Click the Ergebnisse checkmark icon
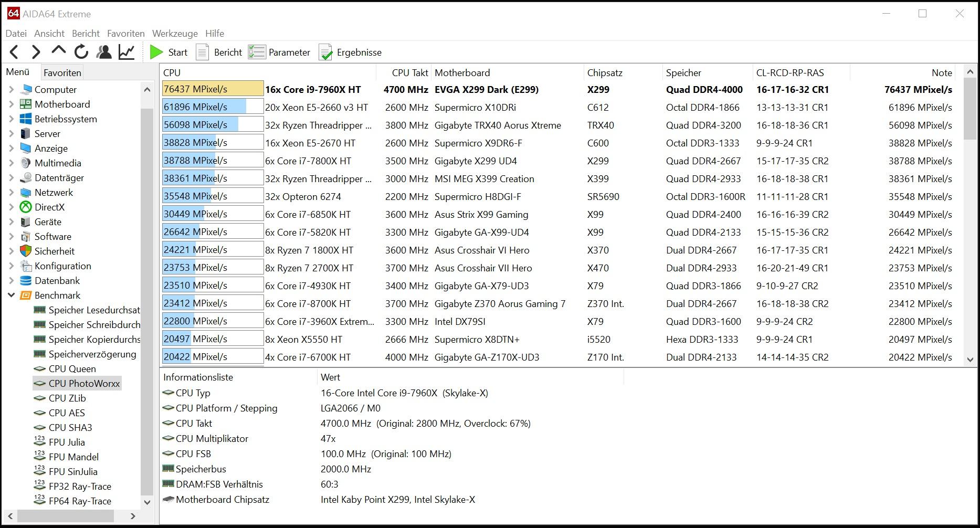This screenshot has width=980, height=528. point(325,52)
